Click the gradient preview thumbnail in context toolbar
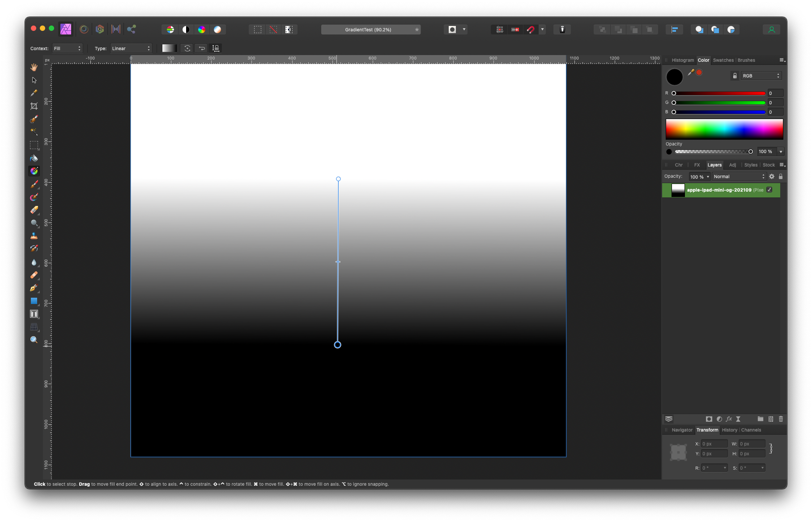This screenshot has width=812, height=522. pos(169,48)
